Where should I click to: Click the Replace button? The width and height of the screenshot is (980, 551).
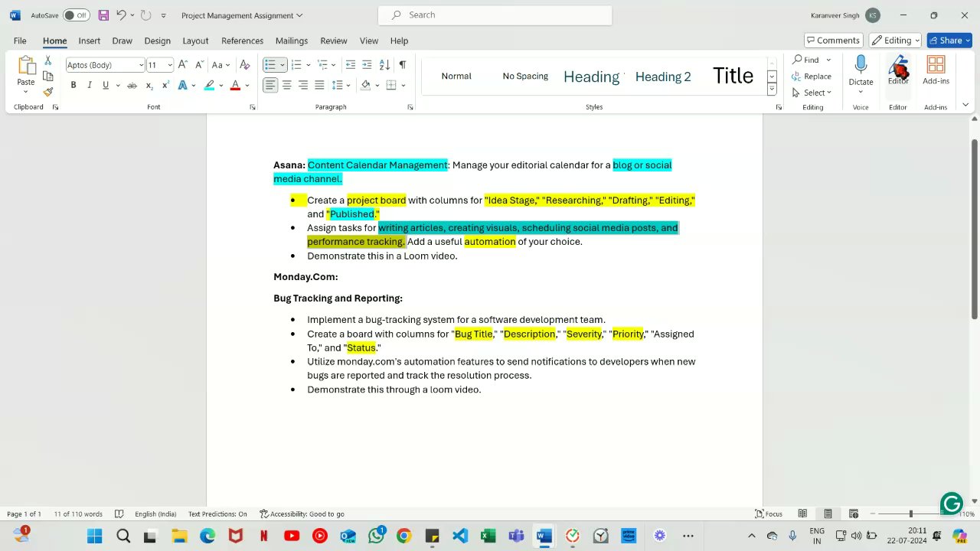(812, 76)
